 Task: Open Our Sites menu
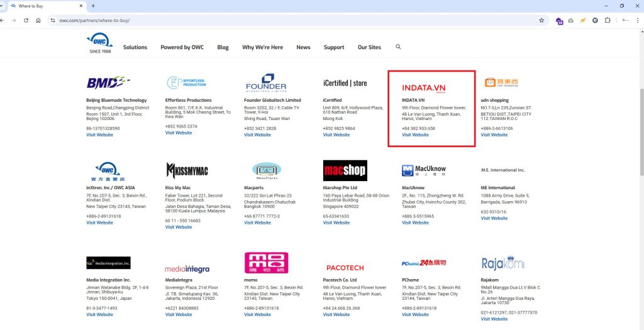click(369, 47)
